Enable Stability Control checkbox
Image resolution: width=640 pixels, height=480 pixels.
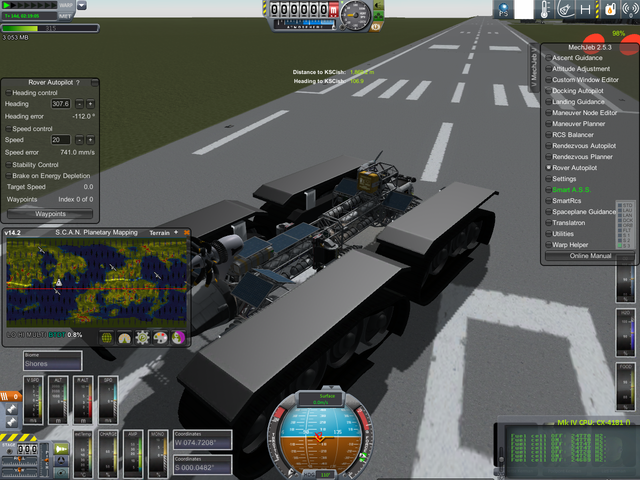(x=8, y=165)
